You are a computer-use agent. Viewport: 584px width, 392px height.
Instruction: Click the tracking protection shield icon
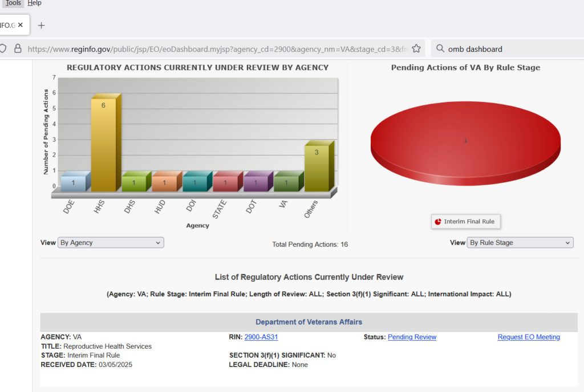(x=3, y=49)
